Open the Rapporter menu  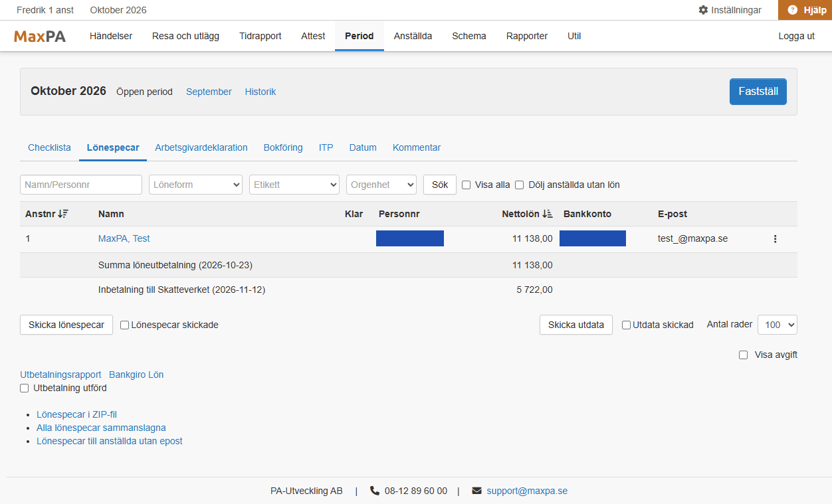(527, 37)
